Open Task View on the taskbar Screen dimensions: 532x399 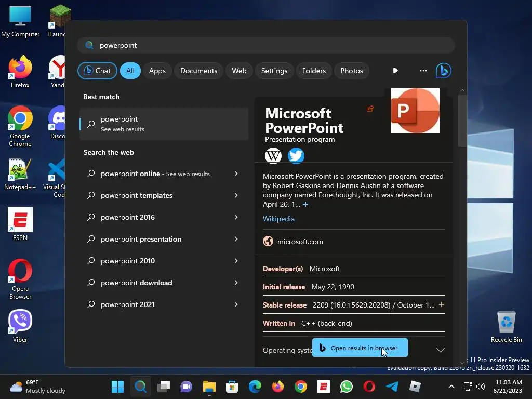click(x=164, y=387)
